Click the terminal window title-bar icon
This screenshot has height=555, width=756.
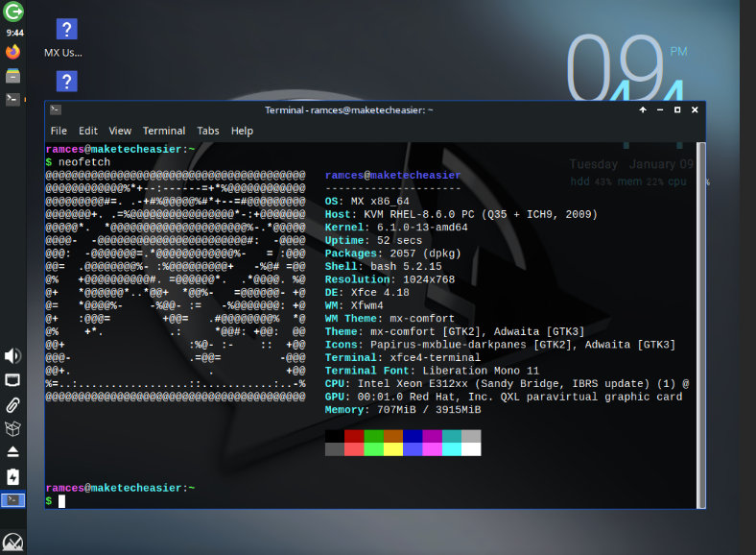pyautogui.click(x=56, y=110)
